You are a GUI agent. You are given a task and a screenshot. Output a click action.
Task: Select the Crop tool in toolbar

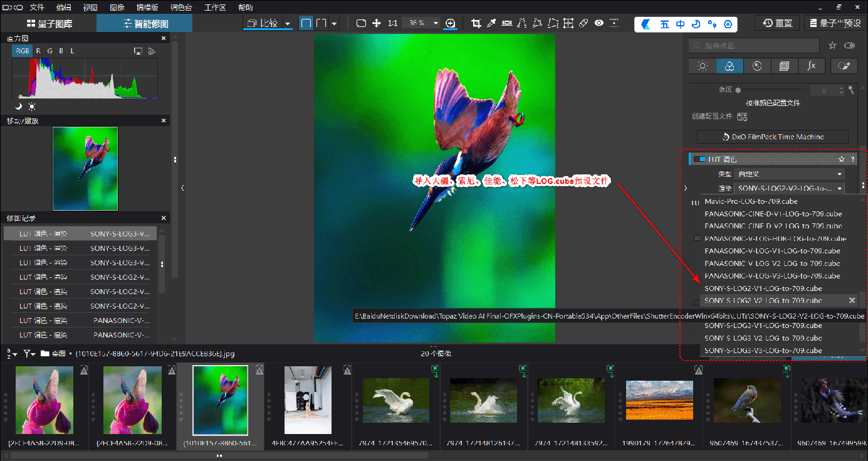click(x=476, y=23)
